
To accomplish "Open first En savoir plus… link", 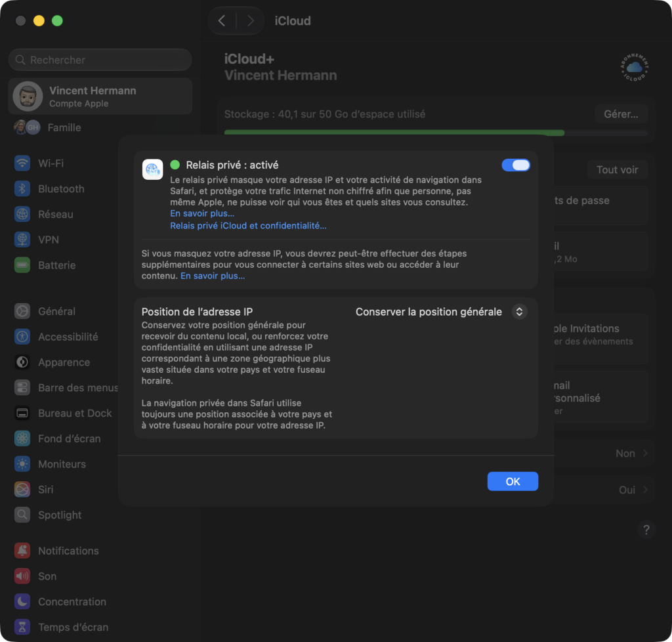I will pos(202,213).
